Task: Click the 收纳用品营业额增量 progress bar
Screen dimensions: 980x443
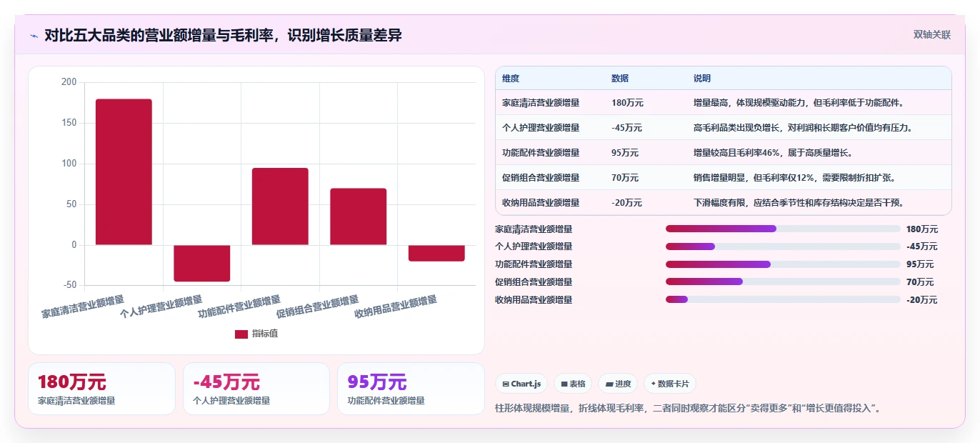Action: [783, 299]
